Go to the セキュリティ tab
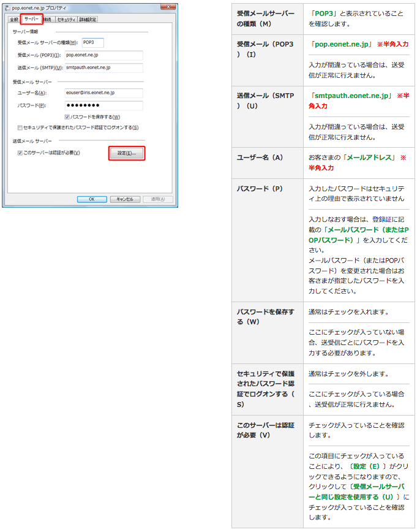The width and height of the screenshot is (420, 532). 66,20
